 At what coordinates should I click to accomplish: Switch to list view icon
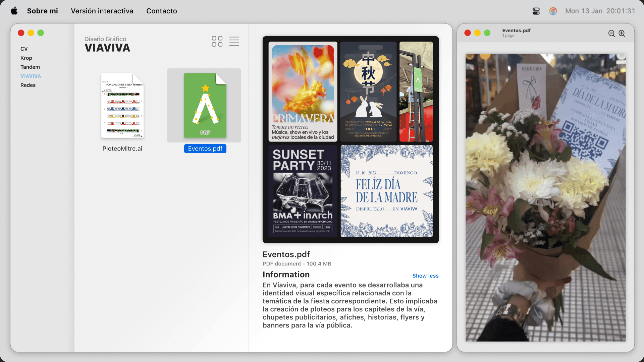234,41
